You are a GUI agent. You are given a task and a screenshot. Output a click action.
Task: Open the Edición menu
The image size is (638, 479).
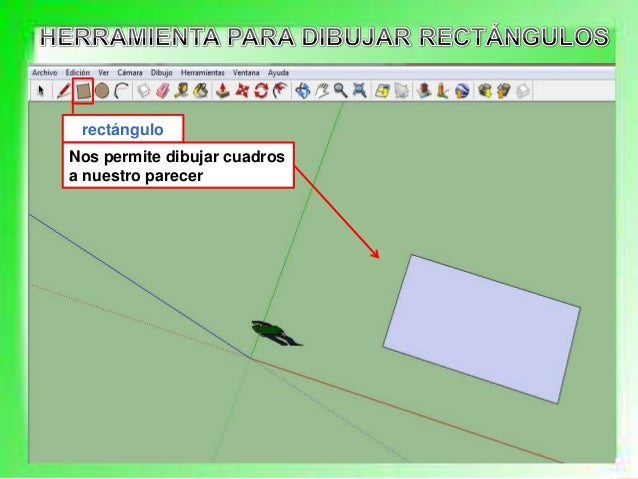[78, 72]
